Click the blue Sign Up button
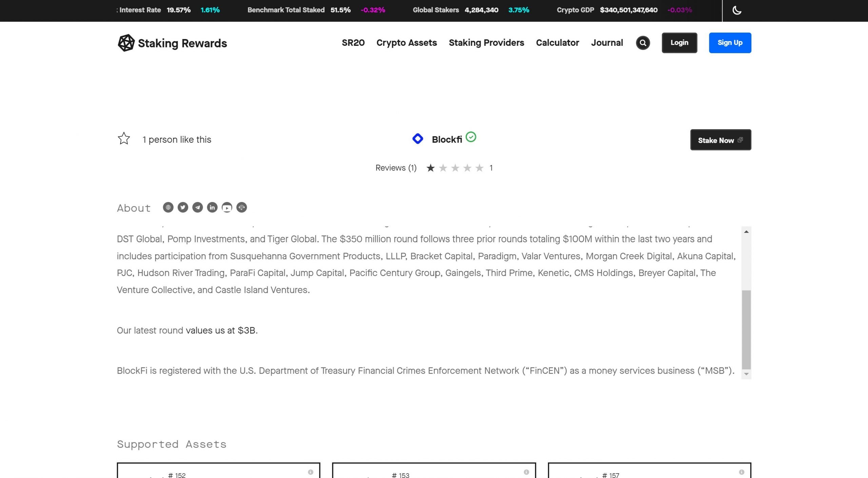This screenshot has width=868, height=478. (x=730, y=43)
